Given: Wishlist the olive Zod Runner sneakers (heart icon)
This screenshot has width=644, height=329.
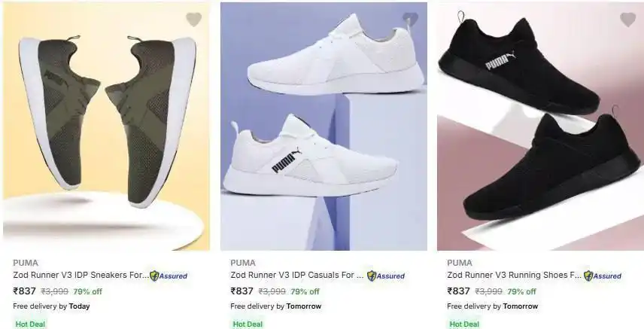Looking at the screenshot, I should pyautogui.click(x=193, y=20).
